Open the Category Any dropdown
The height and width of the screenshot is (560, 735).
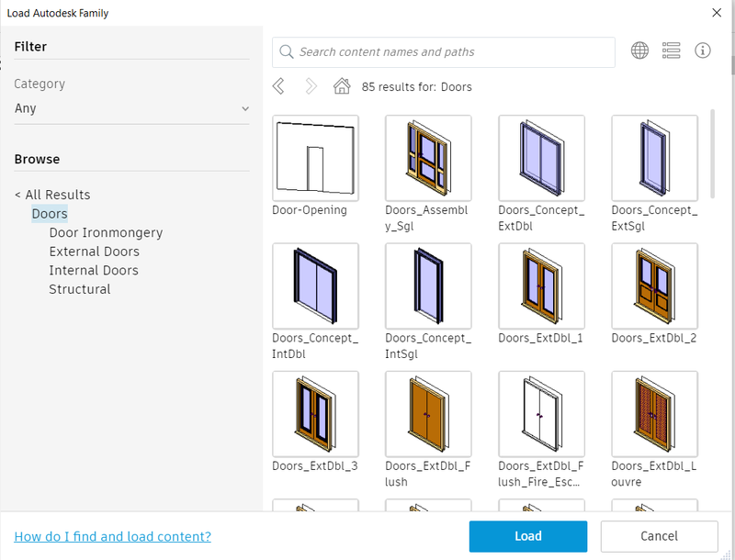pyautogui.click(x=131, y=108)
